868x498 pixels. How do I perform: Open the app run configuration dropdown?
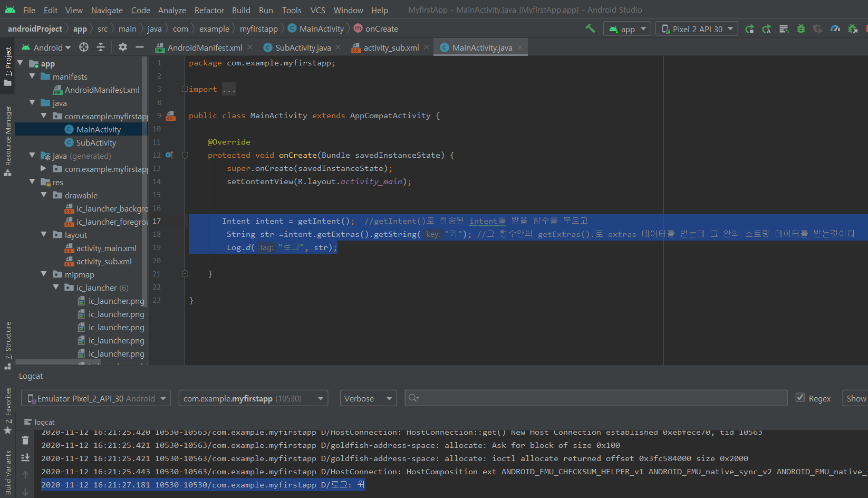(x=627, y=29)
